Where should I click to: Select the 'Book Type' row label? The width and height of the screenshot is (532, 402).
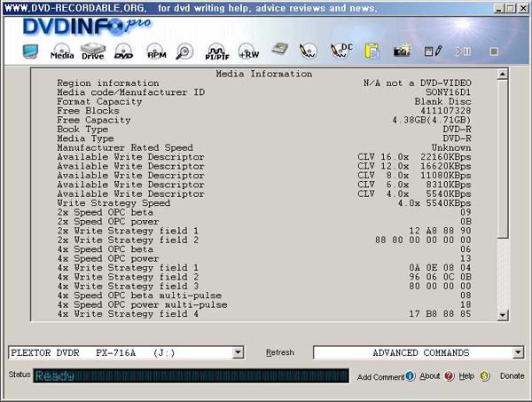[x=82, y=130]
